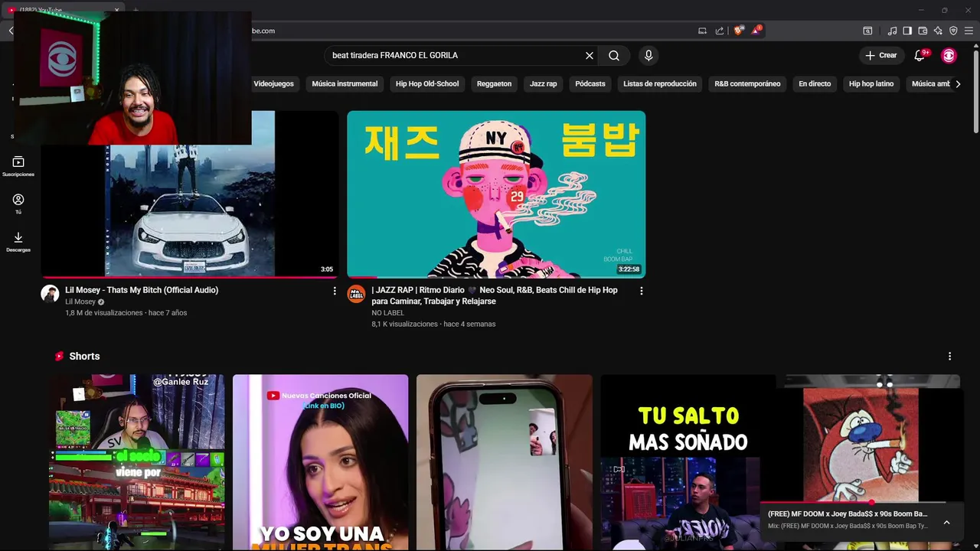Open the Brave VPN shield icon

(x=953, y=31)
